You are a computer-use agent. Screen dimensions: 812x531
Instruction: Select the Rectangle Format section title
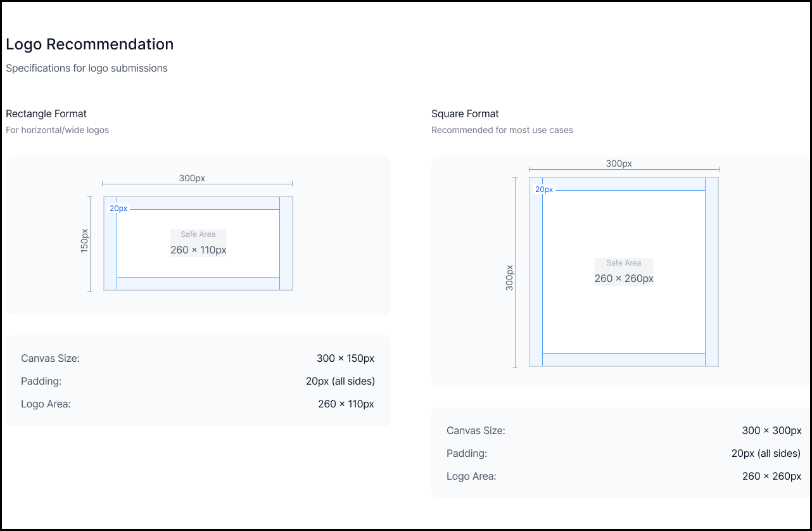pyautogui.click(x=46, y=114)
